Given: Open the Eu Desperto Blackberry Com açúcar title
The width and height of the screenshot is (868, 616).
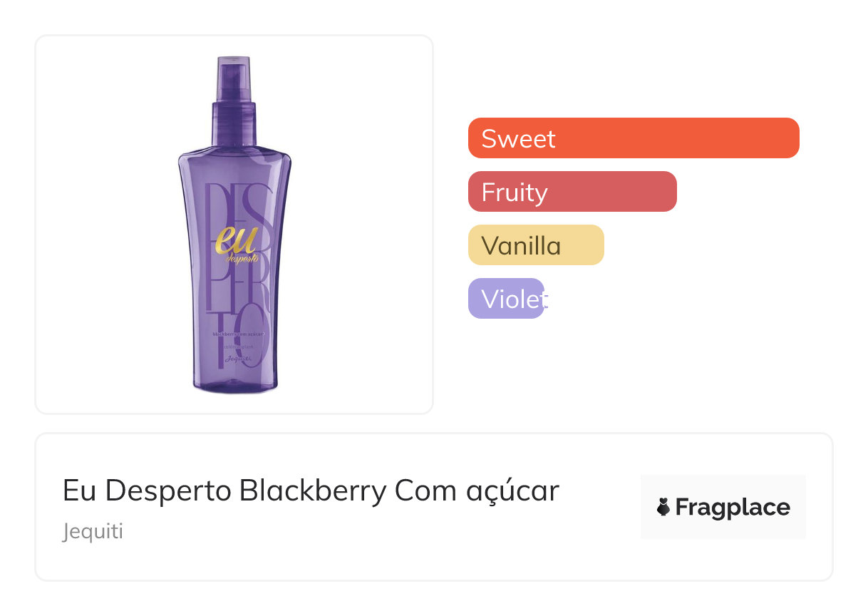Looking at the screenshot, I should [311, 491].
